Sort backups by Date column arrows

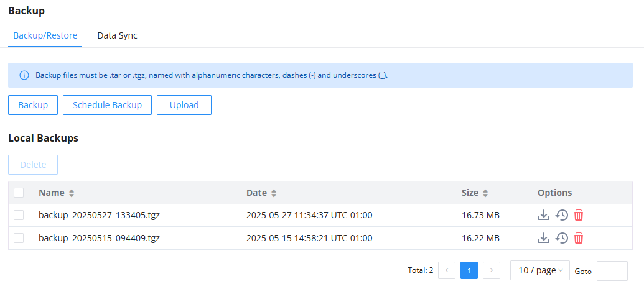click(274, 193)
